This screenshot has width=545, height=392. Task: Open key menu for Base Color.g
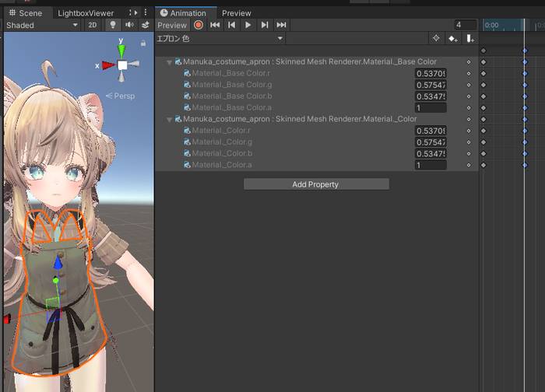tap(469, 85)
